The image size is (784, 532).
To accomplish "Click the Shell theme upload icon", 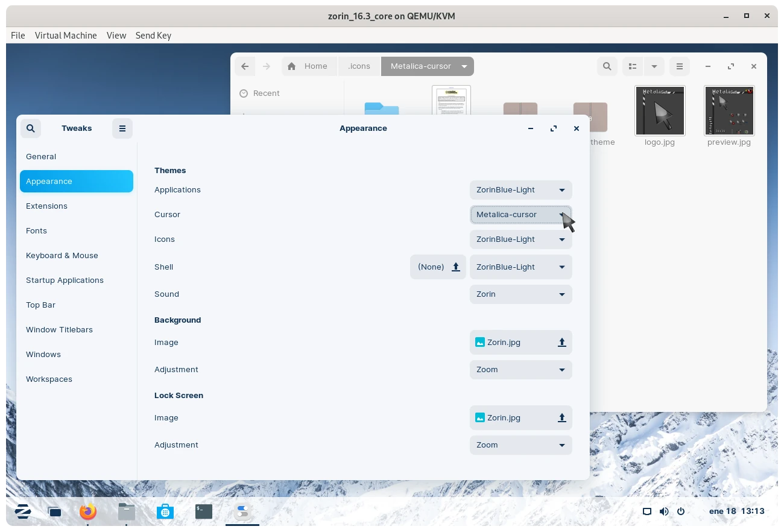I will tap(456, 267).
